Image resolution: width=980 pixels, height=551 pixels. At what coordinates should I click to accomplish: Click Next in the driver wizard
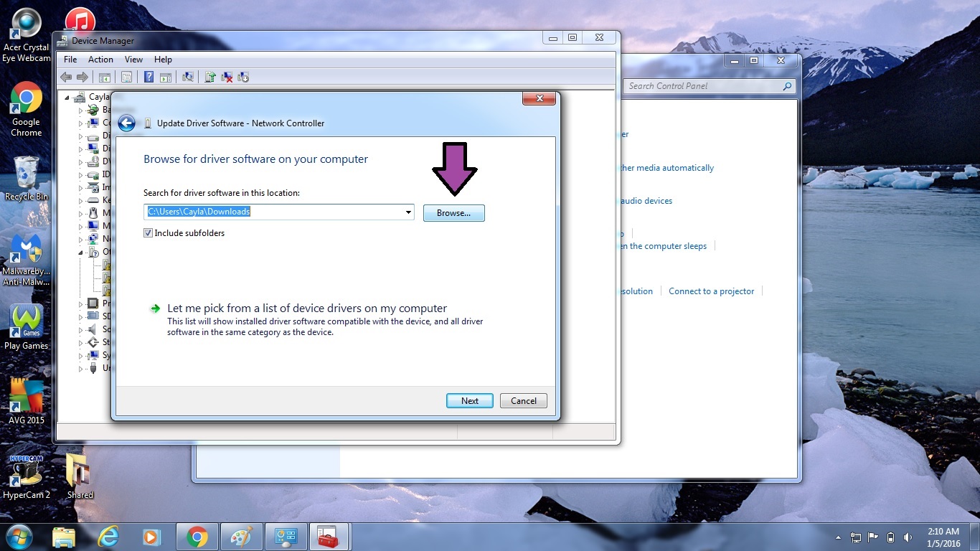point(470,400)
